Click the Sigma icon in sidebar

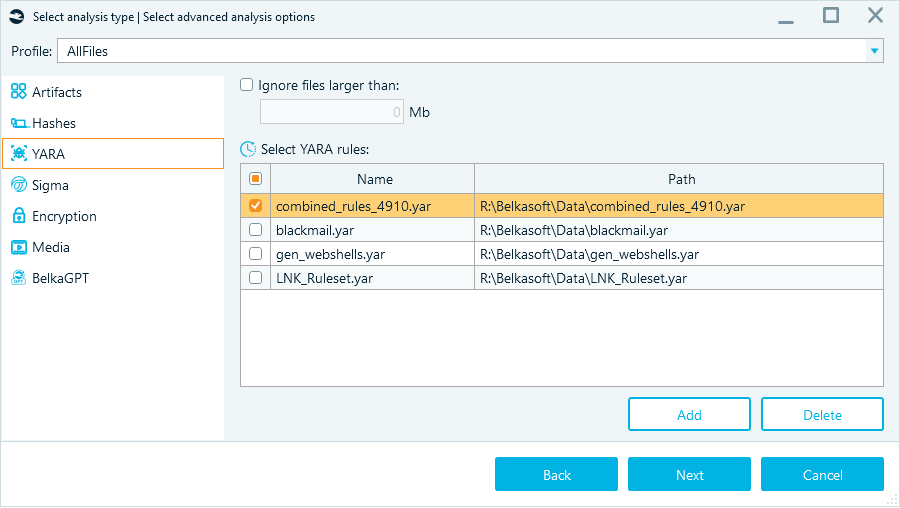[19, 184]
